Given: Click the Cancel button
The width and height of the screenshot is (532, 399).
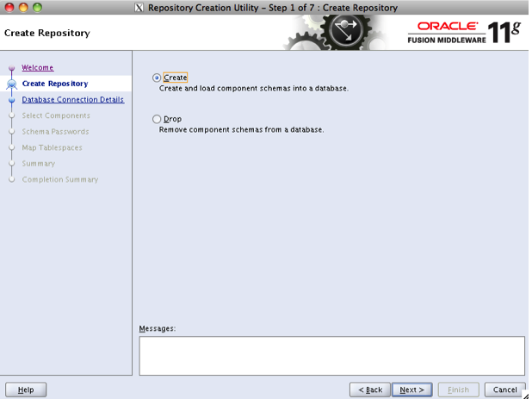Looking at the screenshot, I should (x=504, y=390).
